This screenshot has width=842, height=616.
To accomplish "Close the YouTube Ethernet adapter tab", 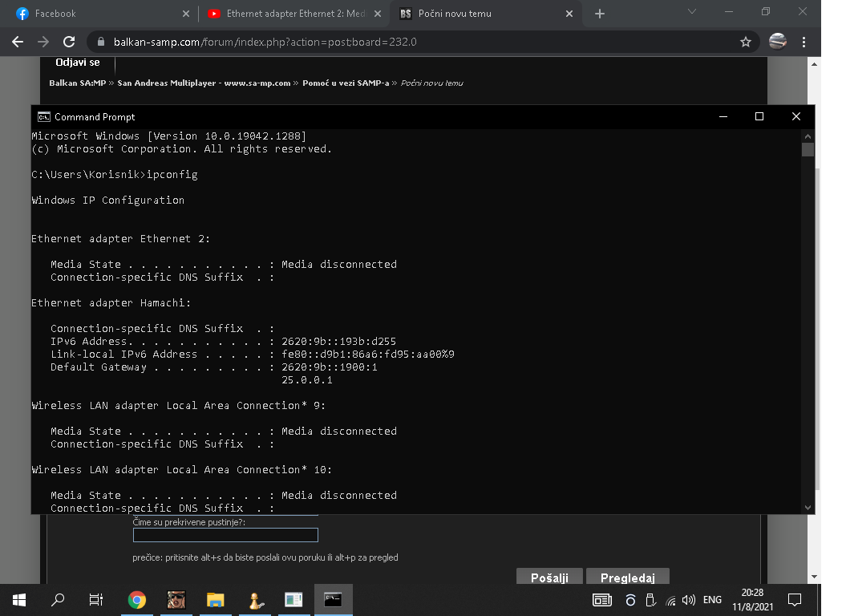I will (x=378, y=14).
